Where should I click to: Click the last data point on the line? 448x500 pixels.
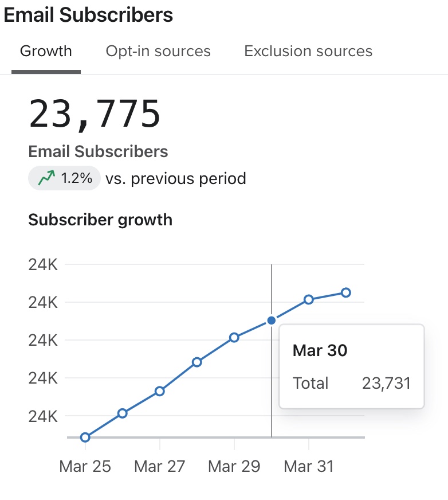[x=346, y=292]
